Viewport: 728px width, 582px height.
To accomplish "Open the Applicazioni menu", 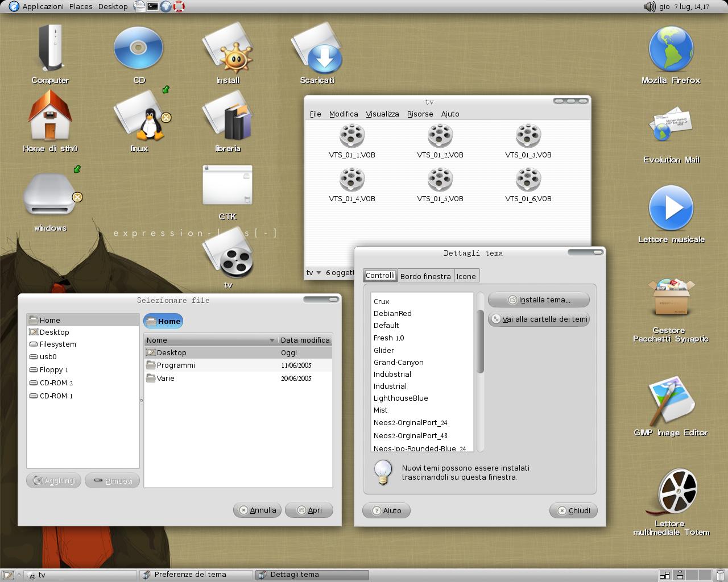I will [x=43, y=7].
